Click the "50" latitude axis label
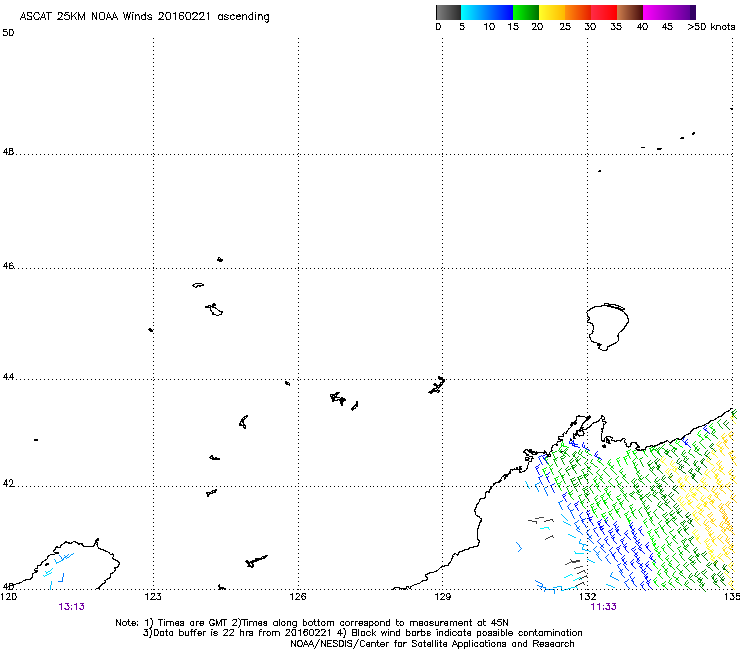 coord(8,33)
